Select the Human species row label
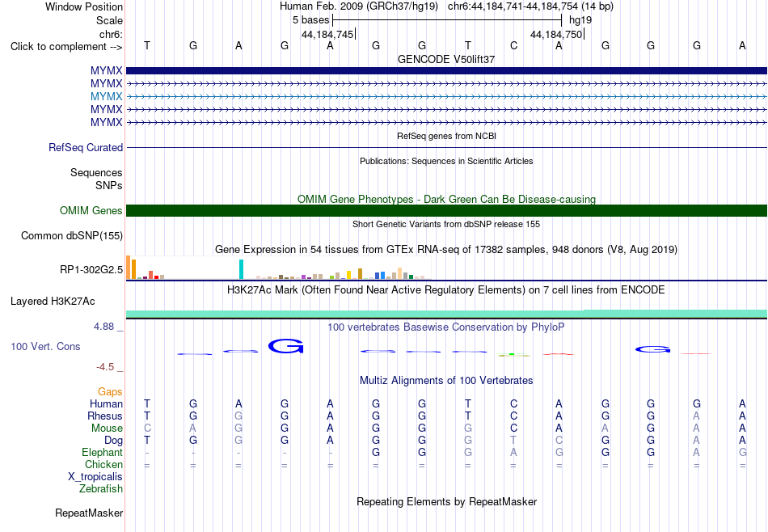This screenshot has height=532, width=768. tap(106, 403)
